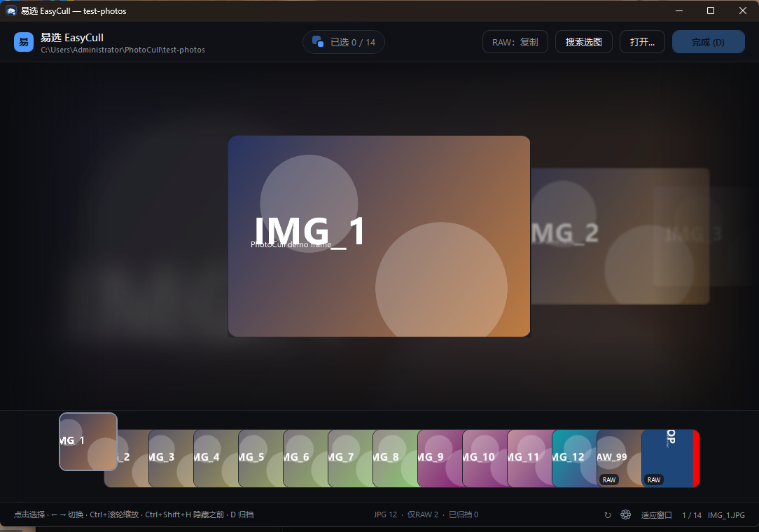Image resolution: width=759 pixels, height=532 pixels.
Task: Close the EasyCull window
Action: pyautogui.click(x=742, y=10)
